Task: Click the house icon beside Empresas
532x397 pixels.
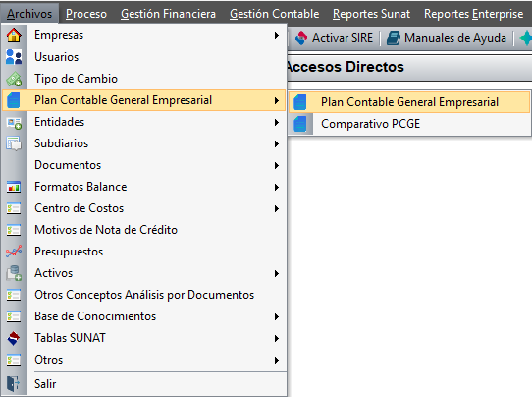Action: [14, 35]
